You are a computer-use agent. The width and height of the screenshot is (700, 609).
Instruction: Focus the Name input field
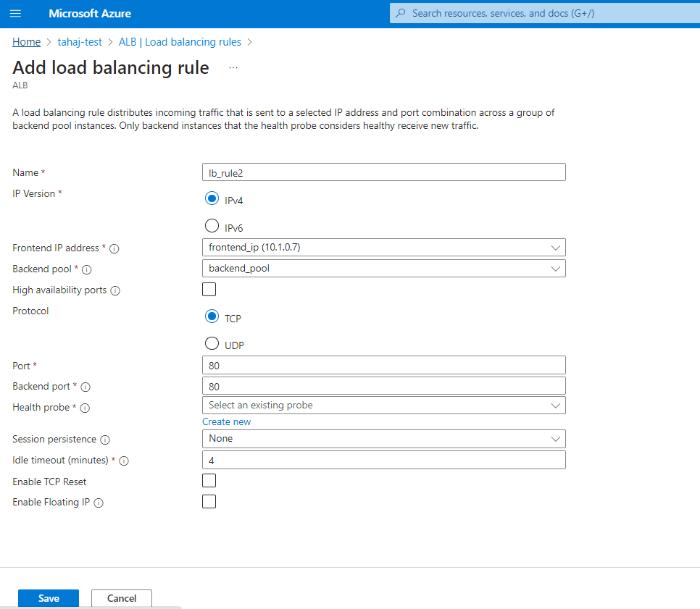[x=384, y=172]
